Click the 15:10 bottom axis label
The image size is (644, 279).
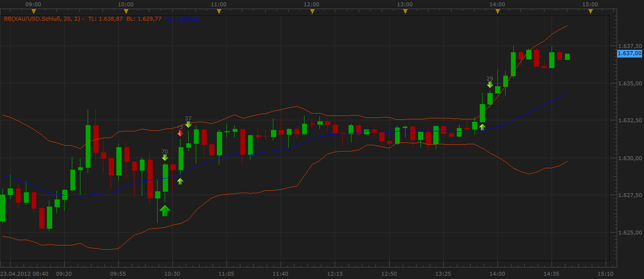(x=606, y=274)
